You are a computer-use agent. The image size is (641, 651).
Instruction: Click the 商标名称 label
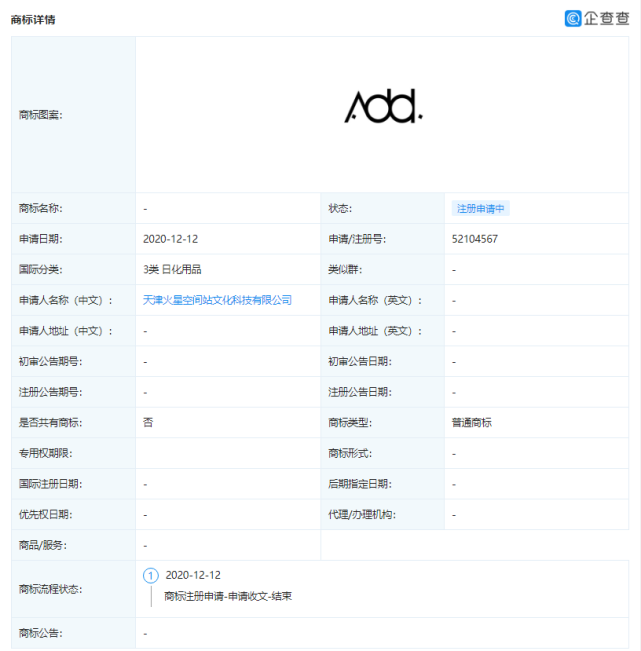click(41, 208)
